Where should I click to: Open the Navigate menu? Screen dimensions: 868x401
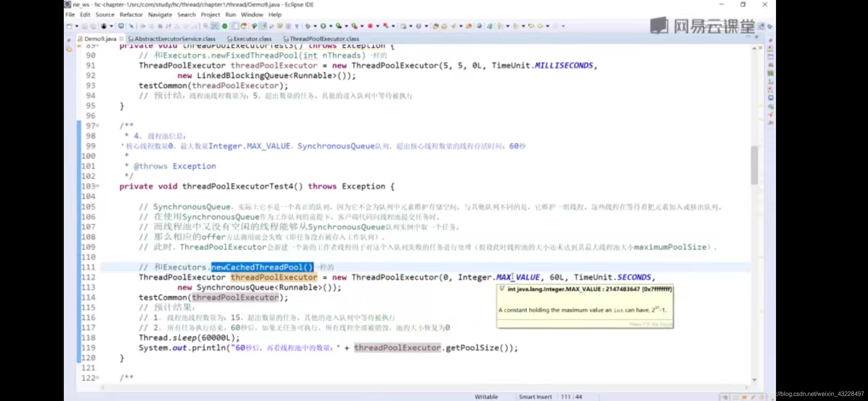click(x=160, y=14)
